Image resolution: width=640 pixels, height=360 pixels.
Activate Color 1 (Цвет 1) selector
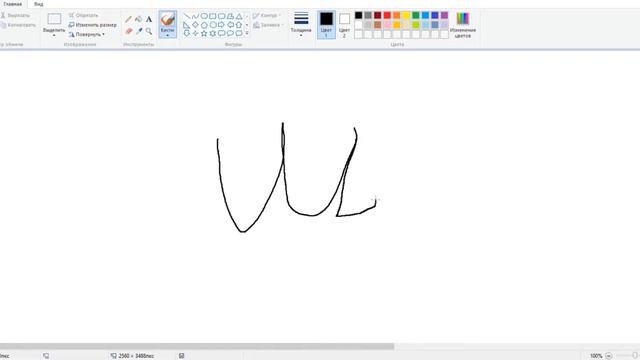coord(326,24)
